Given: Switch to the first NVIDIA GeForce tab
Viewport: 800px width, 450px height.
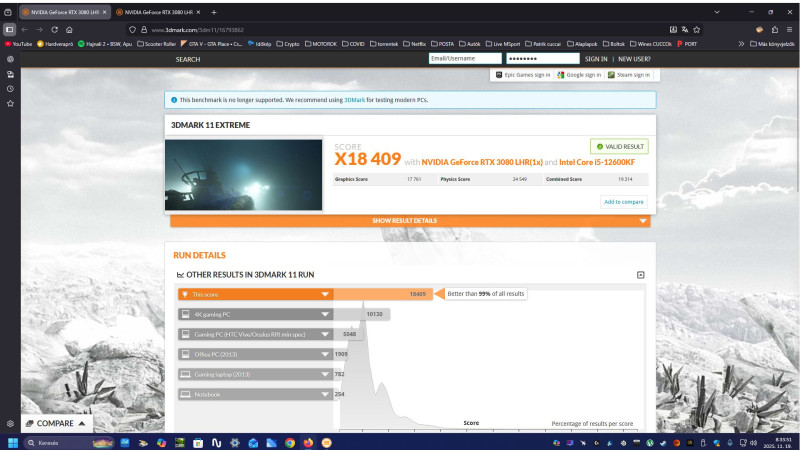Looking at the screenshot, I should coord(65,12).
